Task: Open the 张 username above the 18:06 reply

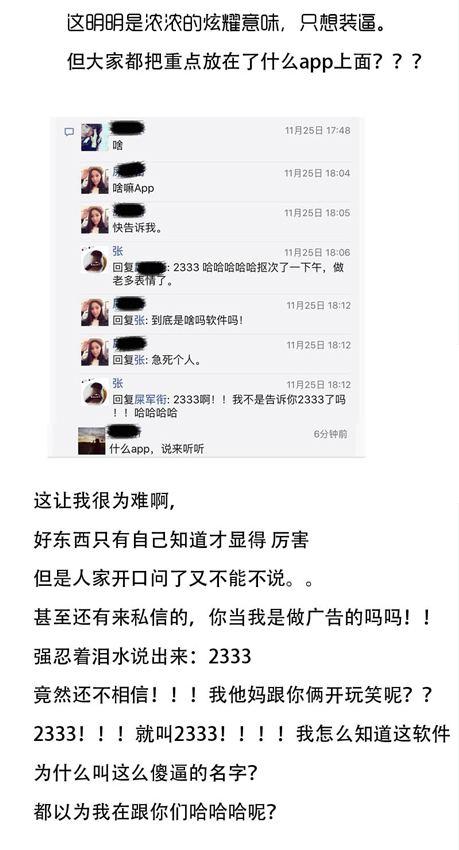Action: [x=118, y=251]
